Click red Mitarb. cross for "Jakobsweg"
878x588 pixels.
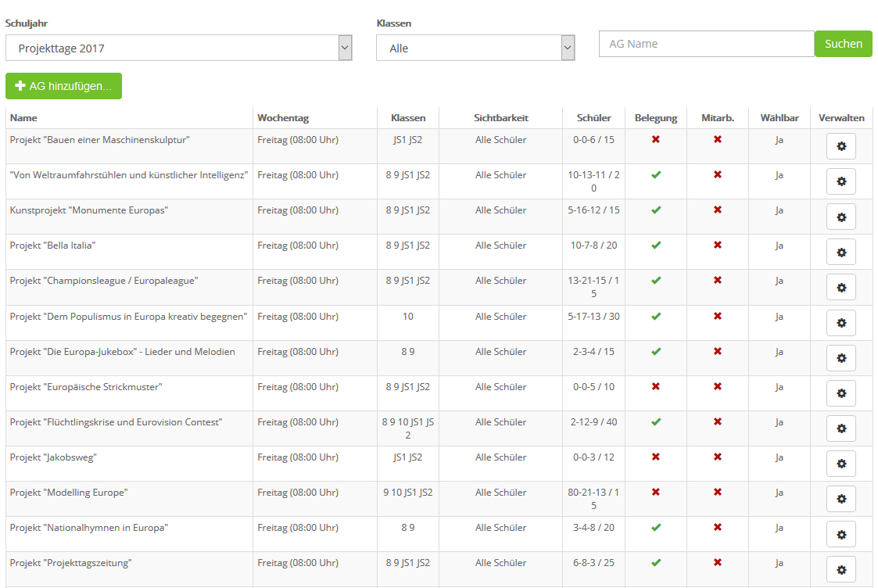click(x=717, y=457)
